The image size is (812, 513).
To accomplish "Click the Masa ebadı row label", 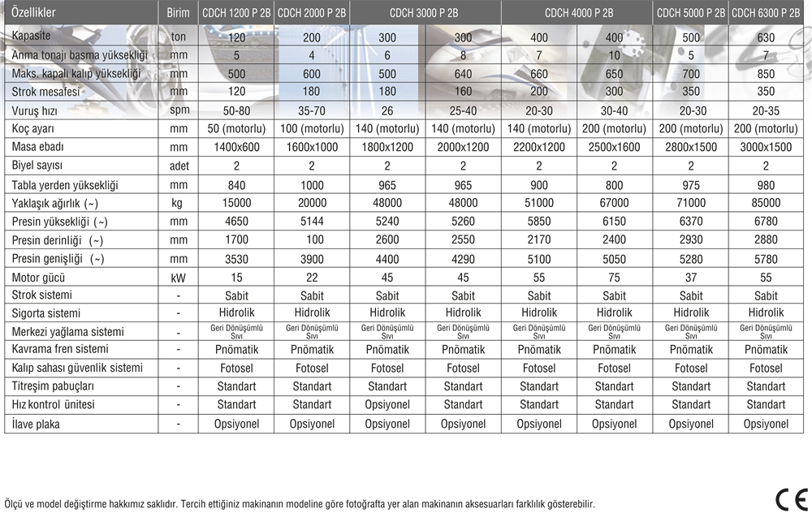I will tap(38, 147).
